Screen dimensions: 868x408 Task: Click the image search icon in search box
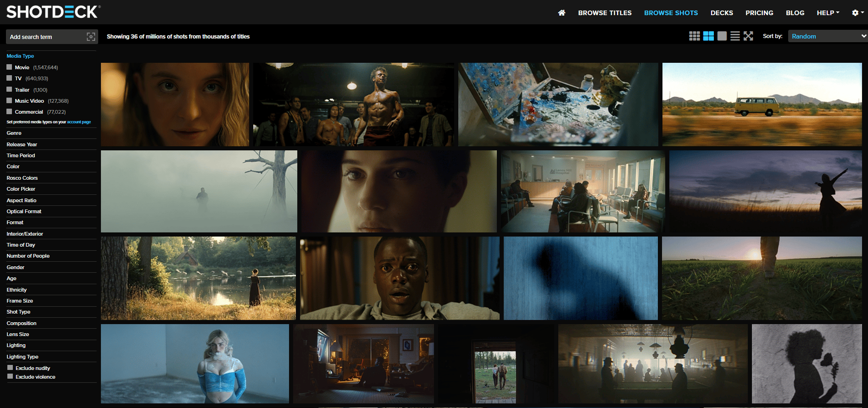coord(91,37)
